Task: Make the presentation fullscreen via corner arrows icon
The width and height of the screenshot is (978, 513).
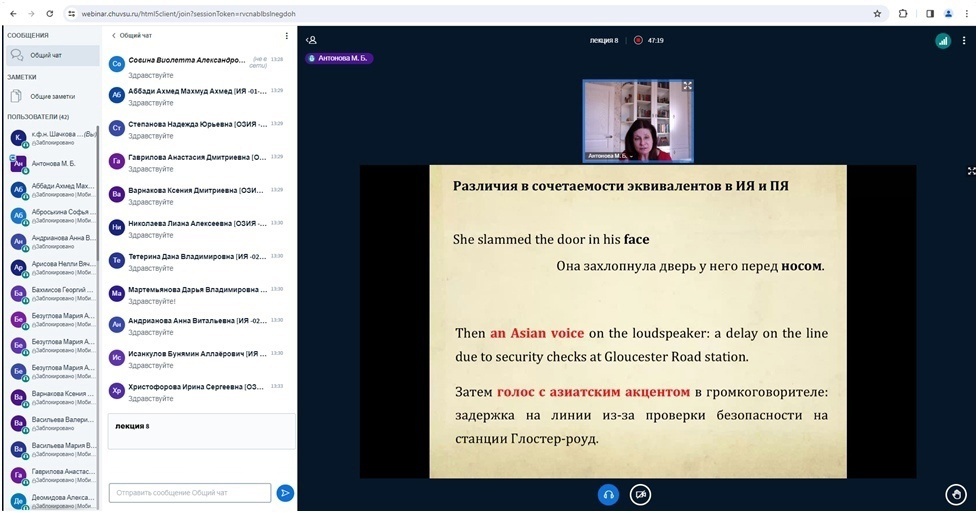Action: coord(971,170)
